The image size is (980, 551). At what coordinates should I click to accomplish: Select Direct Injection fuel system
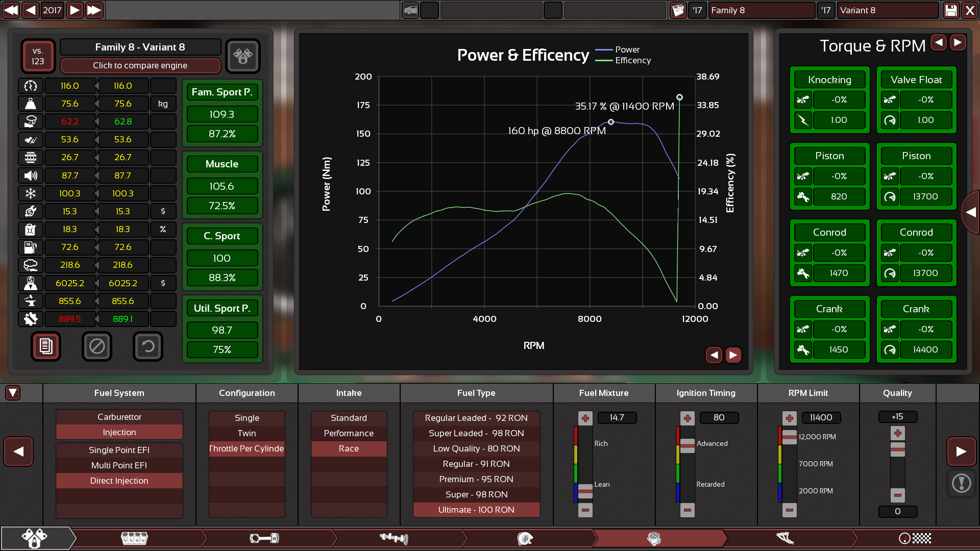pyautogui.click(x=119, y=481)
